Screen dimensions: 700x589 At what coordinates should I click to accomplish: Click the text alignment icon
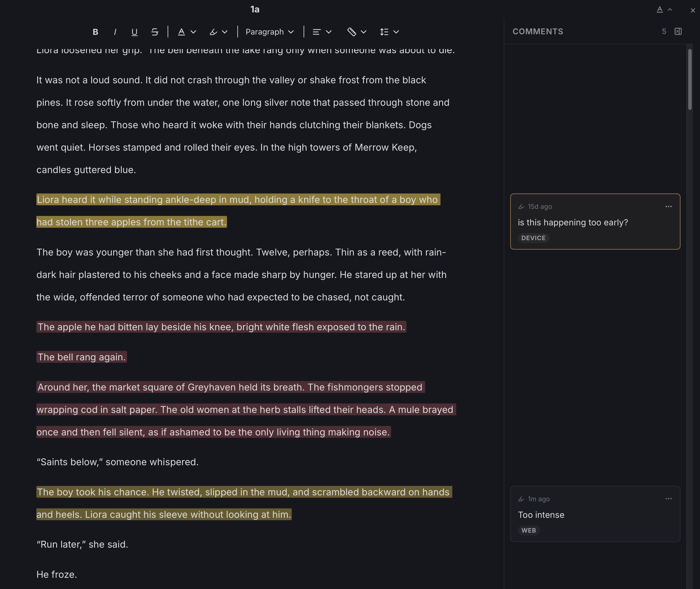[x=316, y=32]
